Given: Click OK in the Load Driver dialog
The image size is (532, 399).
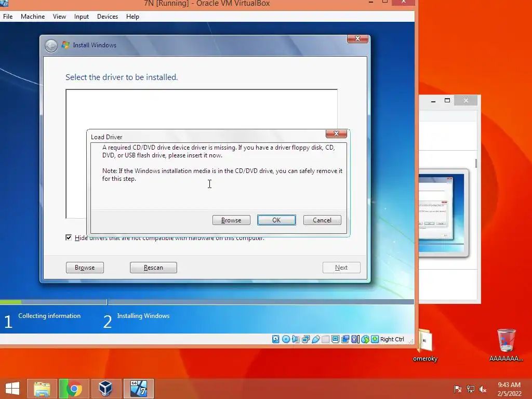Looking at the screenshot, I should (276, 220).
